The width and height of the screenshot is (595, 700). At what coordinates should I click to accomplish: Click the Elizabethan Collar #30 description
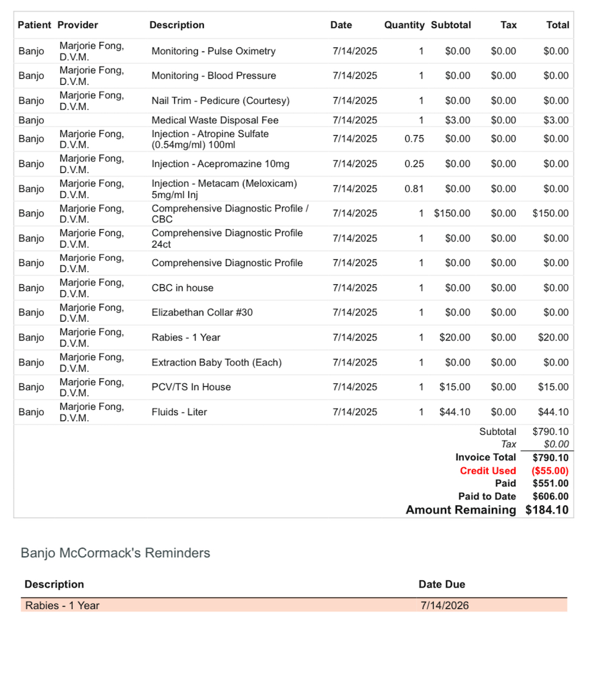pos(202,312)
